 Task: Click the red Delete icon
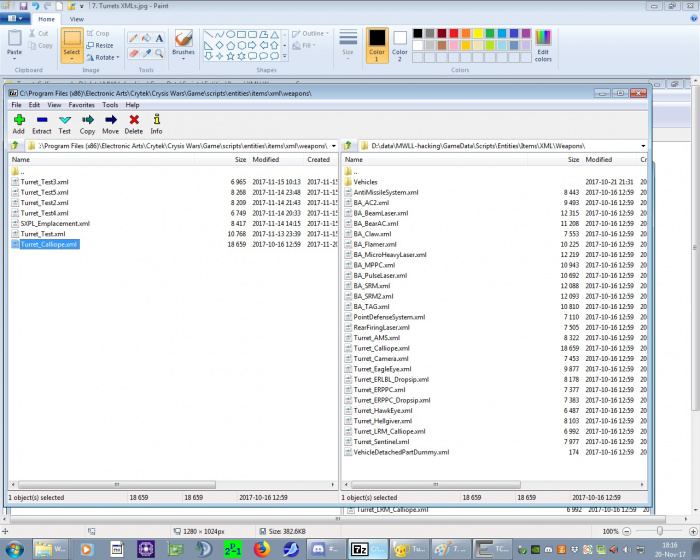click(x=134, y=123)
